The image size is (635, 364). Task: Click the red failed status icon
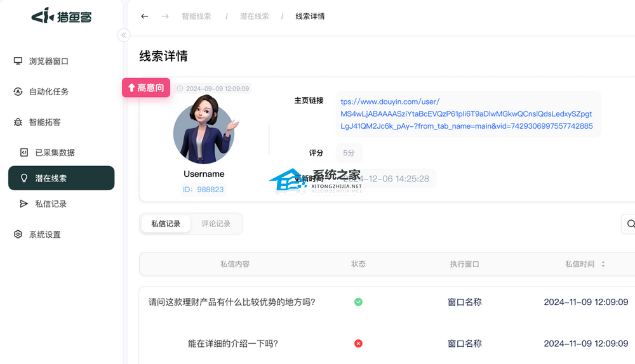click(358, 343)
